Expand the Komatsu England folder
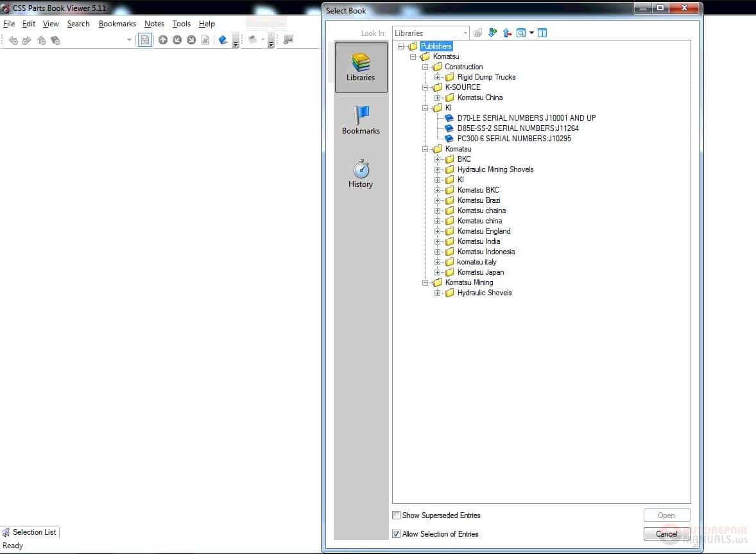The width and height of the screenshot is (756, 554). pyautogui.click(x=437, y=232)
